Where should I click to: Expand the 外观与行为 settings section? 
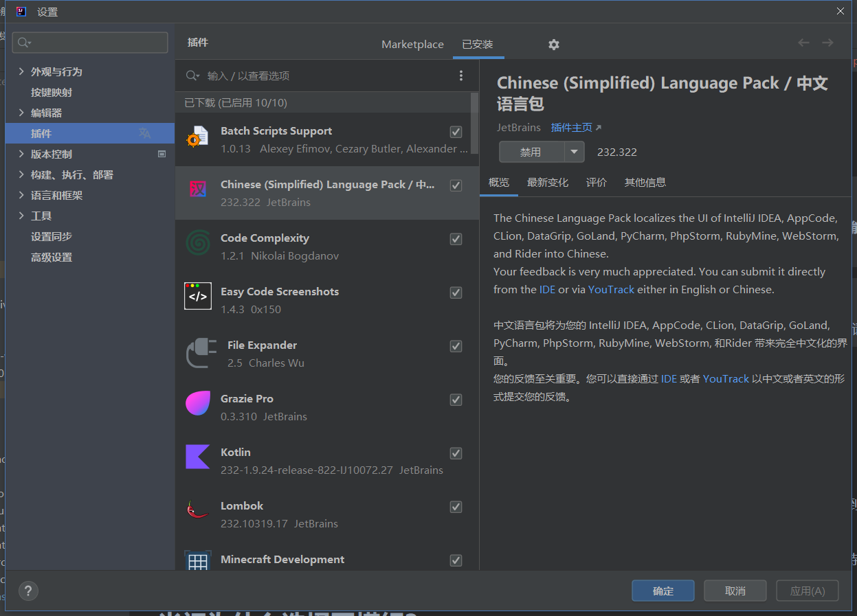(x=21, y=71)
